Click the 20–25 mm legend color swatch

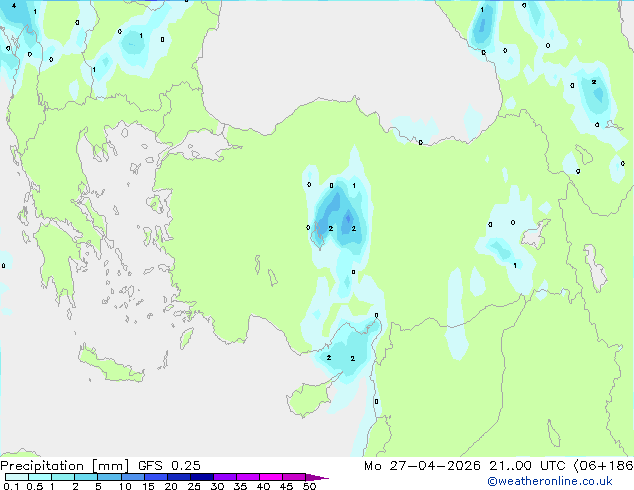(179, 477)
